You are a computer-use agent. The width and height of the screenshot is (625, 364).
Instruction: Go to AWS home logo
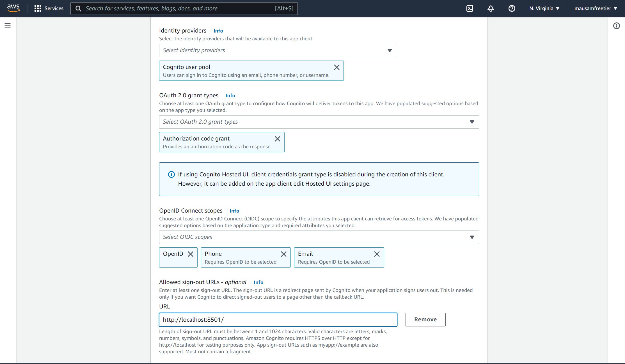(x=13, y=8)
